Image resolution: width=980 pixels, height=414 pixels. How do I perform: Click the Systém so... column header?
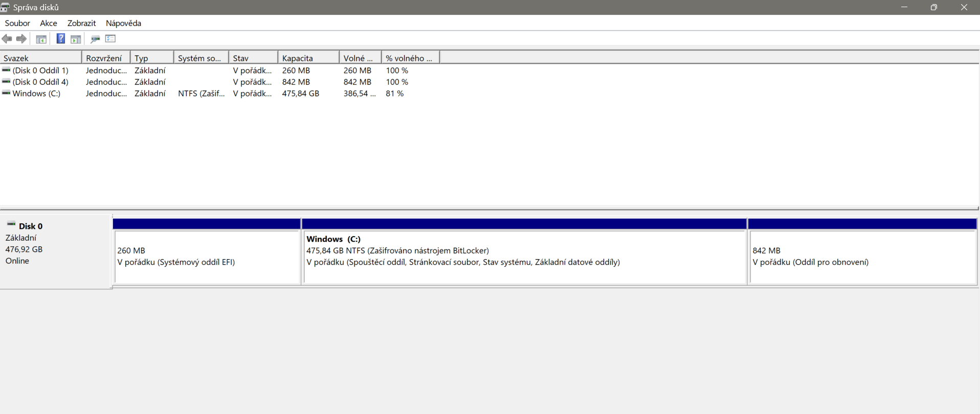click(202, 58)
